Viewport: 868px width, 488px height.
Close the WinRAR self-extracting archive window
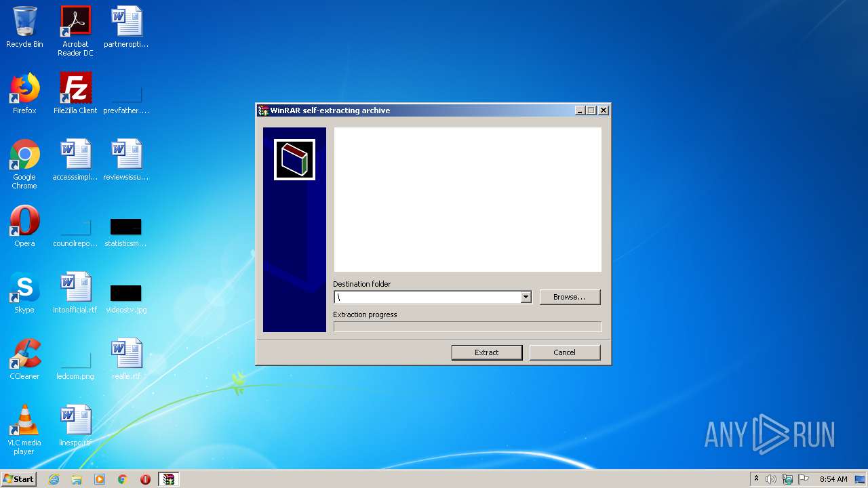coord(604,110)
